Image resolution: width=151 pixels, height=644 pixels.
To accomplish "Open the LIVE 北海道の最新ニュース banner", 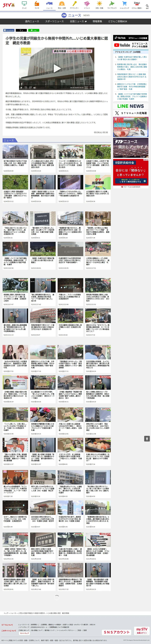I will coord(131,127).
